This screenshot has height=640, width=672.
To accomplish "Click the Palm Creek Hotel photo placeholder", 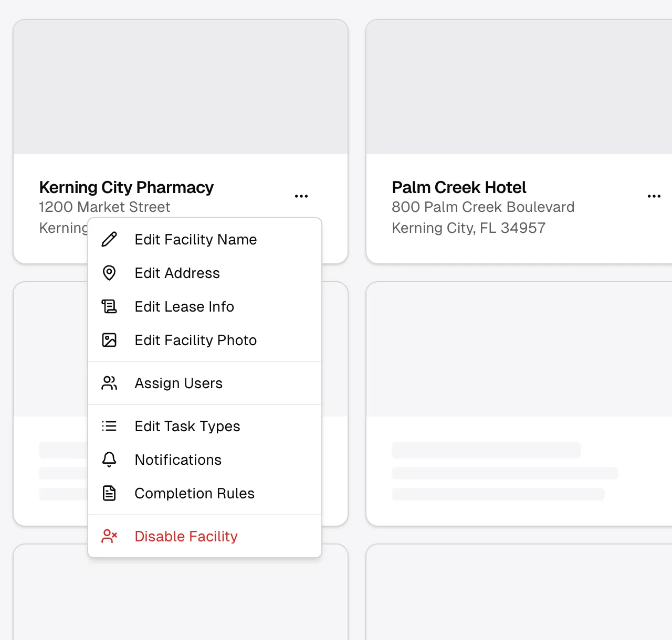I will tap(519, 87).
